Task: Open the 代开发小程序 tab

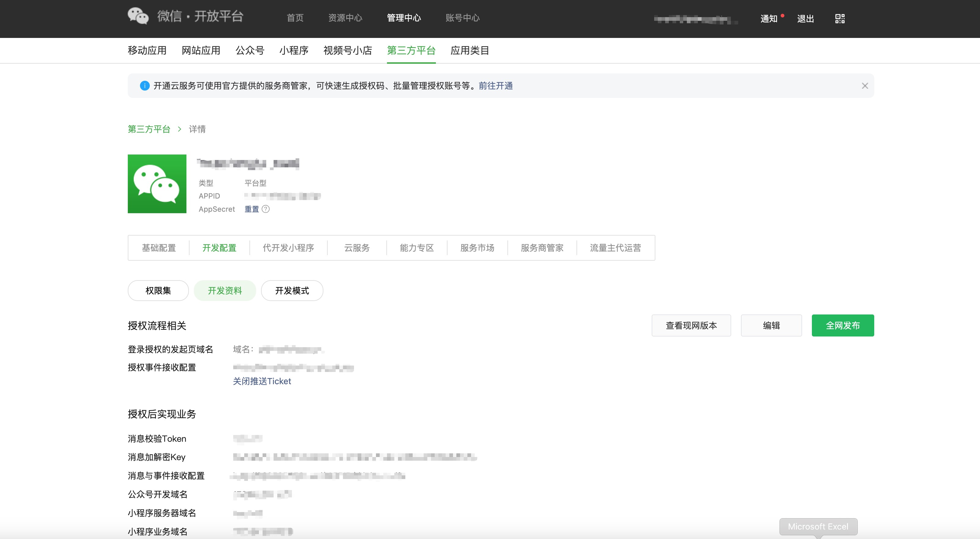Action: tap(288, 248)
